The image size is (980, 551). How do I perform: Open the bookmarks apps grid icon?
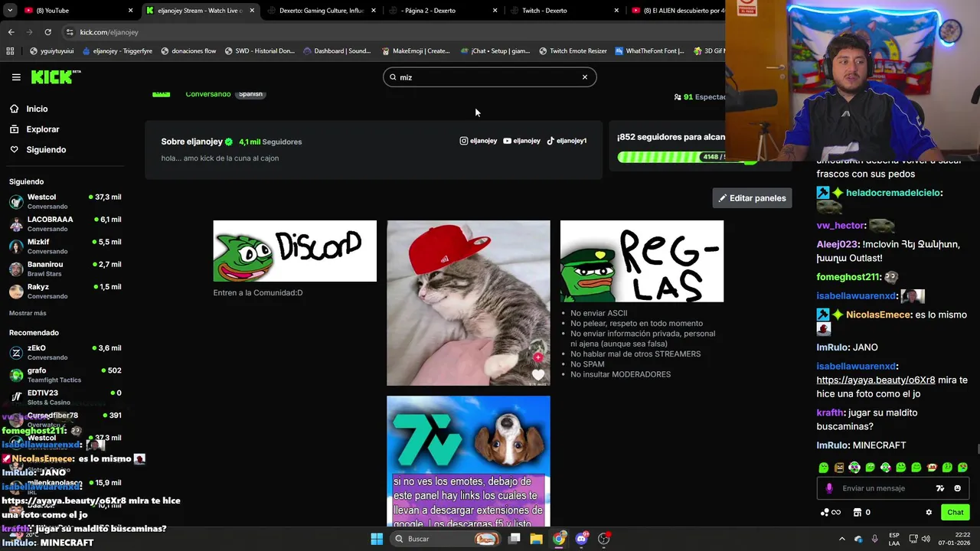click(x=10, y=51)
